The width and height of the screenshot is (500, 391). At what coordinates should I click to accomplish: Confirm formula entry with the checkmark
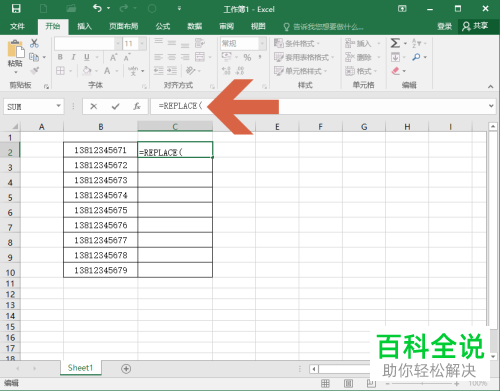[115, 106]
